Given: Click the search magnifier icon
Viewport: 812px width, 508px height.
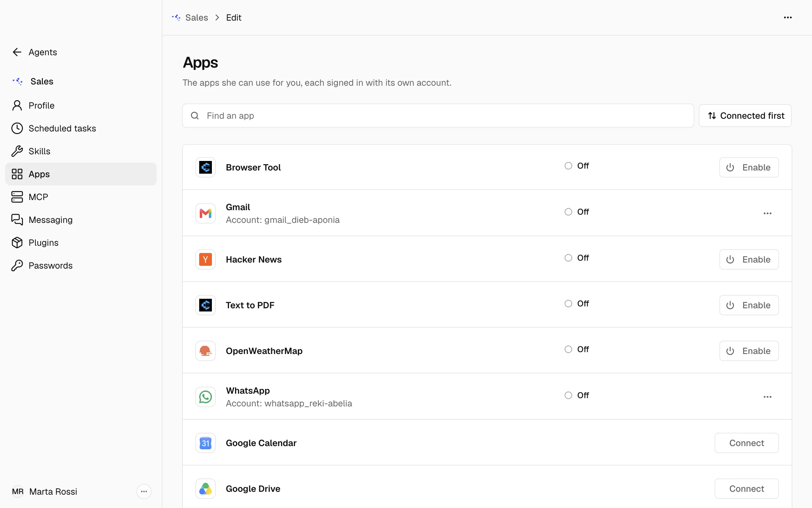Looking at the screenshot, I should point(195,116).
